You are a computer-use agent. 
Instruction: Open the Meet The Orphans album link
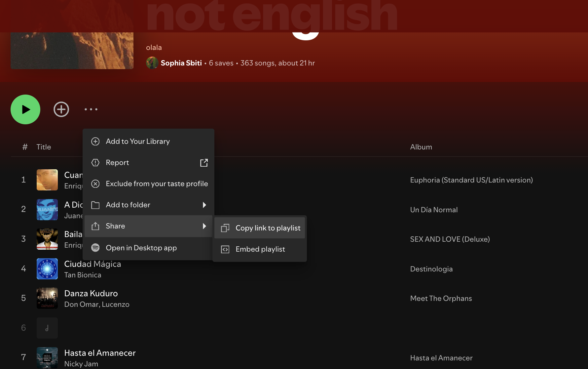click(x=441, y=298)
